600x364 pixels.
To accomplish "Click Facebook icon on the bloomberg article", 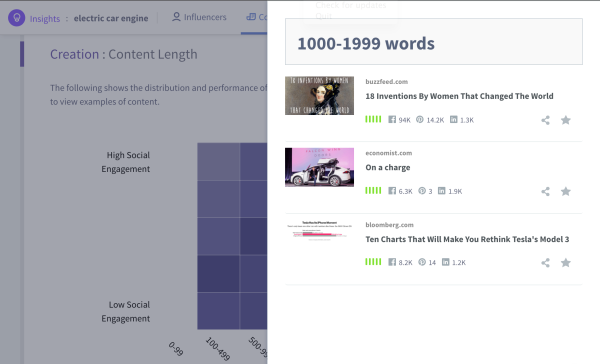I will tap(392, 262).
